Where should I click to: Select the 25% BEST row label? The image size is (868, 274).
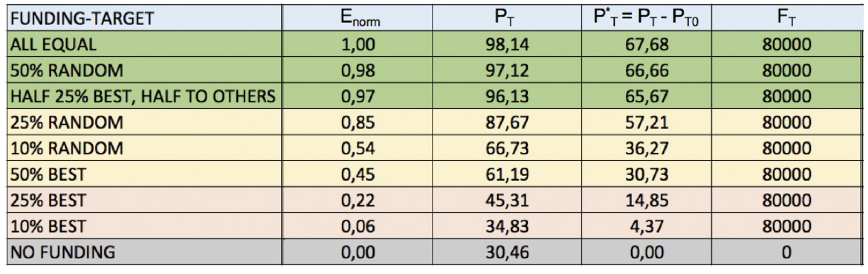point(49,200)
